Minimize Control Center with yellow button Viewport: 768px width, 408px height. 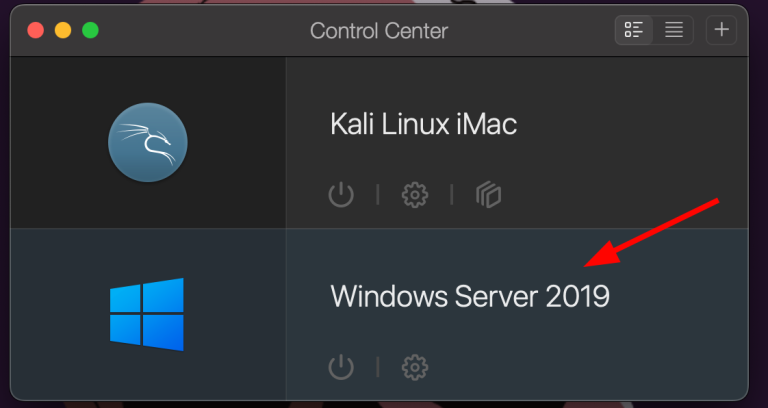tap(63, 30)
